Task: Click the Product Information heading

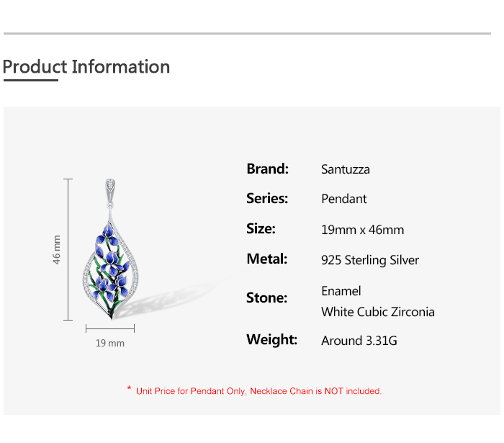Action: tap(86, 67)
